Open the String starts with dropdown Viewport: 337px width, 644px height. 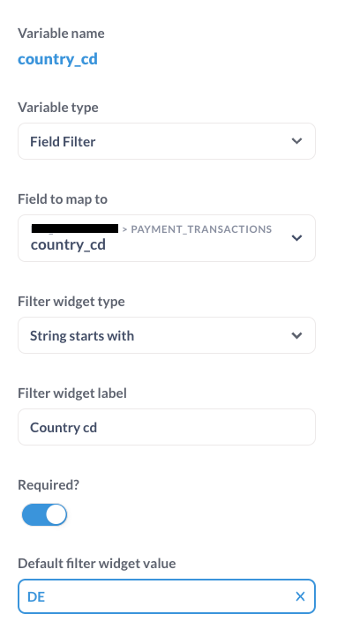coord(166,335)
